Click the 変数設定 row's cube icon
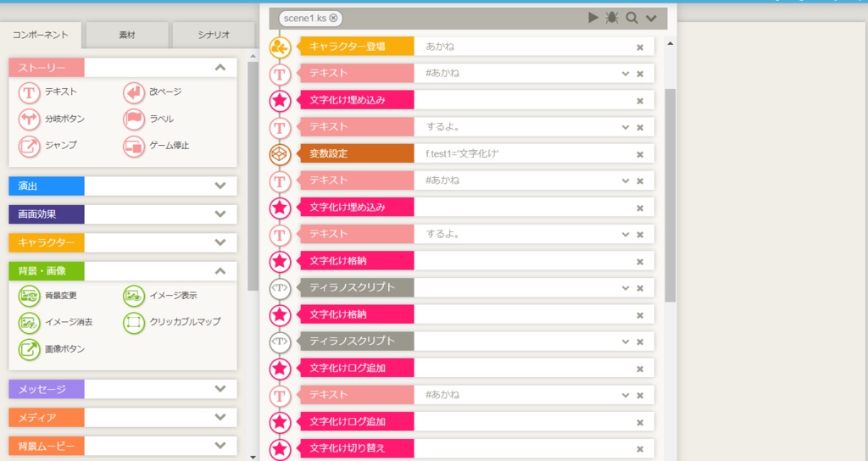The width and height of the screenshot is (868, 461). point(280,154)
